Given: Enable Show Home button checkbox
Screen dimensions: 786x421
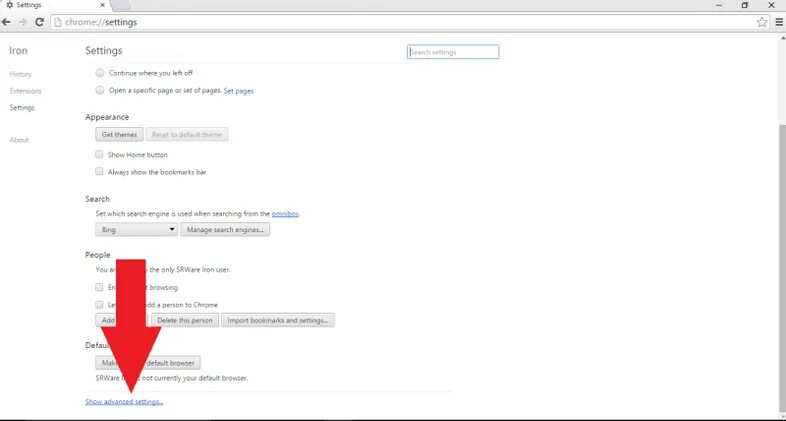Looking at the screenshot, I should pyautogui.click(x=99, y=154).
